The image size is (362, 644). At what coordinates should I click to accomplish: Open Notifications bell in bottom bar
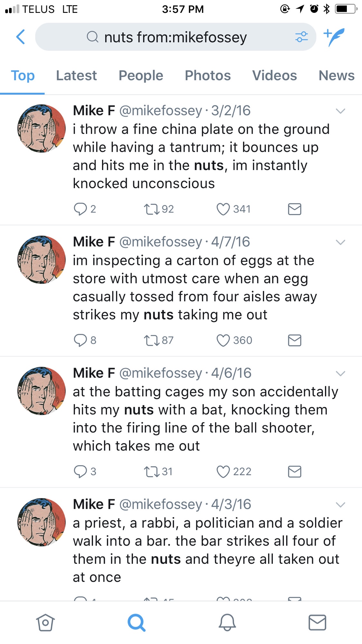(x=227, y=622)
